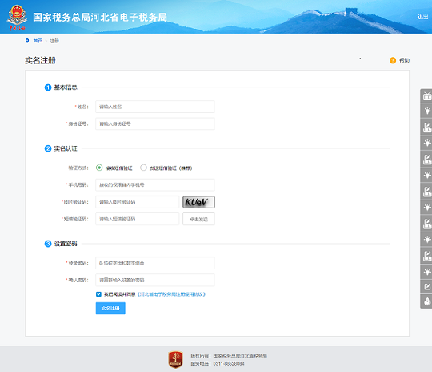The width and height of the screenshot is (432, 372).
Task: Open the blue agreement link beside checkbox
Action: coord(171,294)
